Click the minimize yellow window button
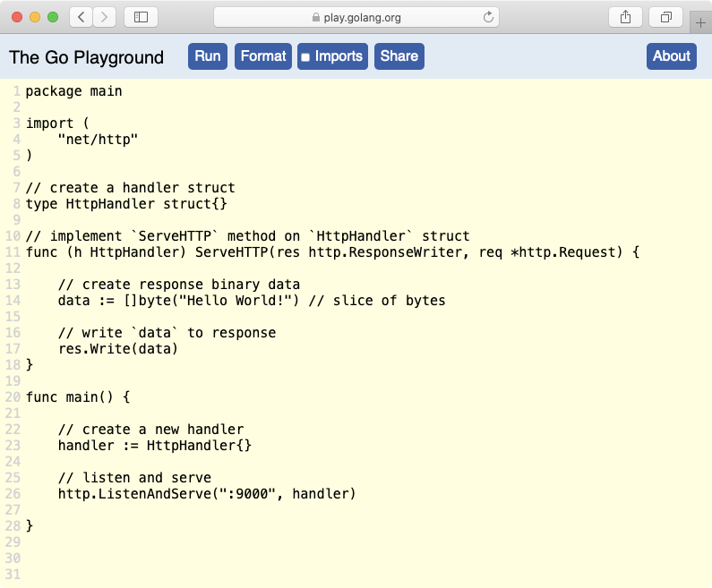 [x=35, y=17]
